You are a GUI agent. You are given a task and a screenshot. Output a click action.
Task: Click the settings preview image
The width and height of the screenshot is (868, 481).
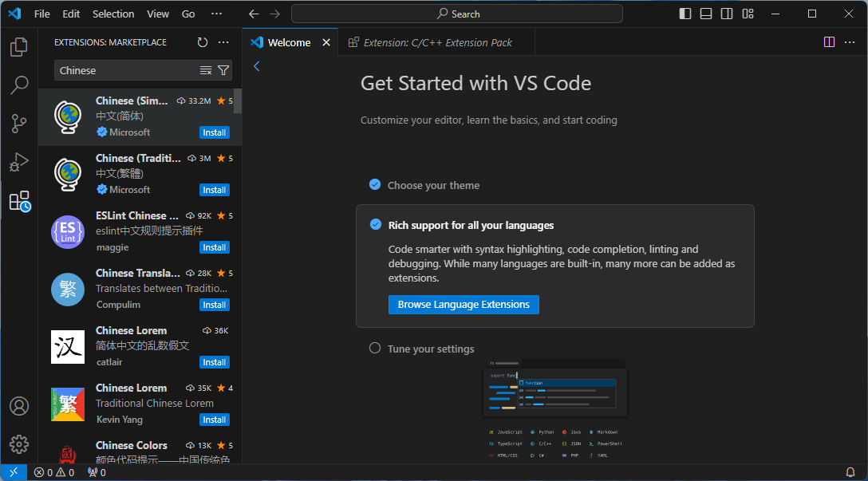click(555, 409)
